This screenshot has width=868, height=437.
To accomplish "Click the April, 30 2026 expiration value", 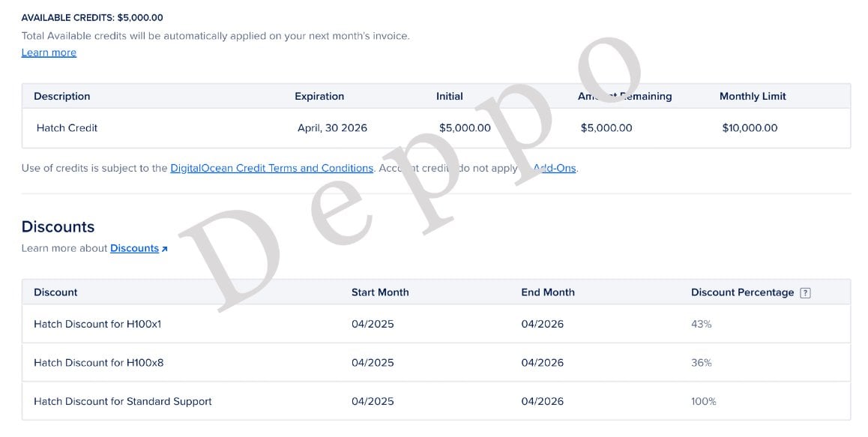I will pos(332,128).
